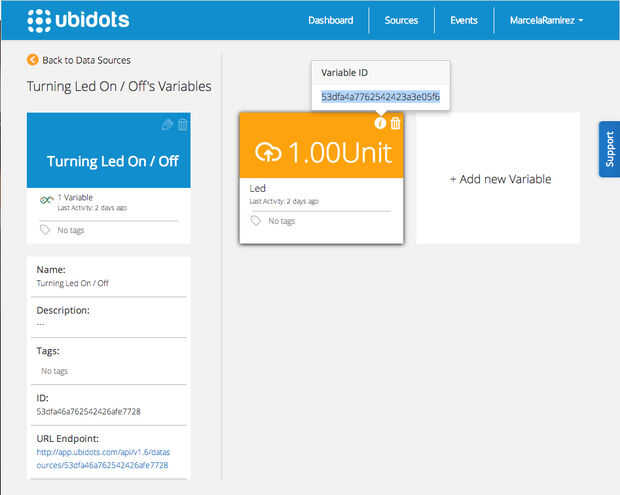Select the highlighted Variable ID value
This screenshot has height=495, width=620.
coord(380,97)
